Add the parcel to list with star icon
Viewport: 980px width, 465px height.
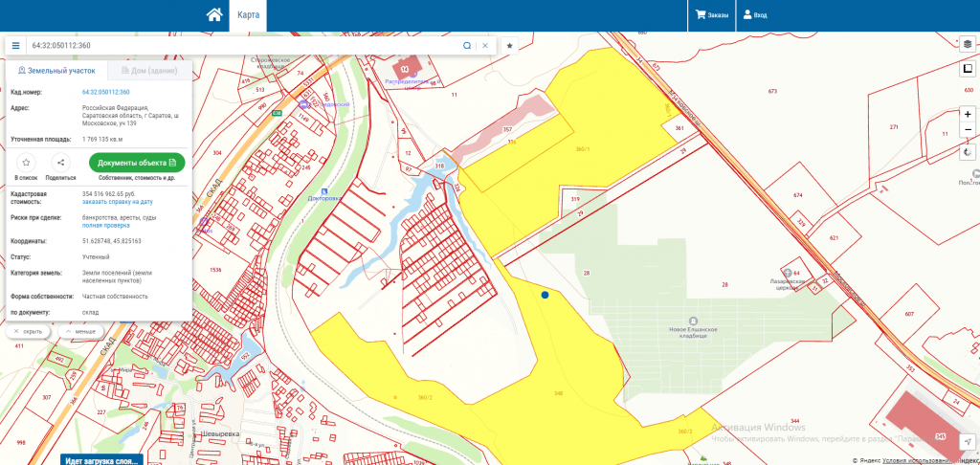click(26, 163)
